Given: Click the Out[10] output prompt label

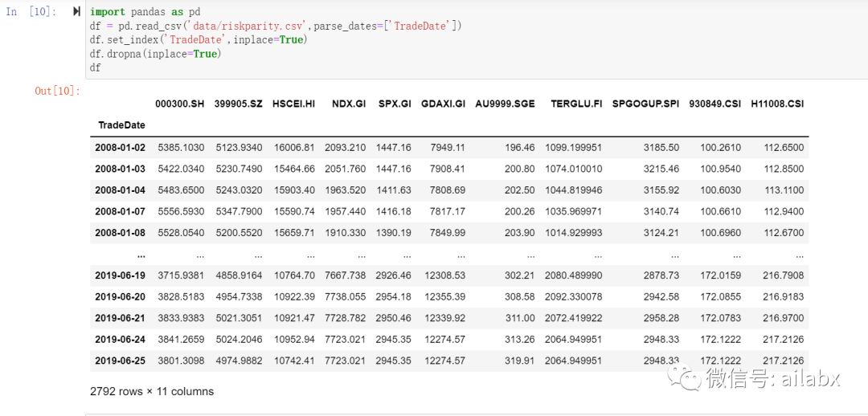Looking at the screenshot, I should tap(58, 91).
